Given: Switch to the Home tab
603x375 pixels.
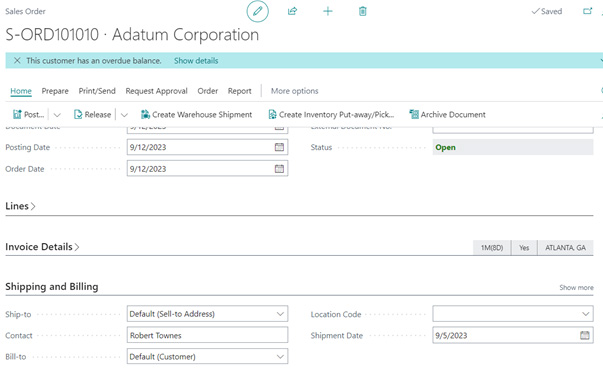Looking at the screenshot, I should tap(21, 91).
